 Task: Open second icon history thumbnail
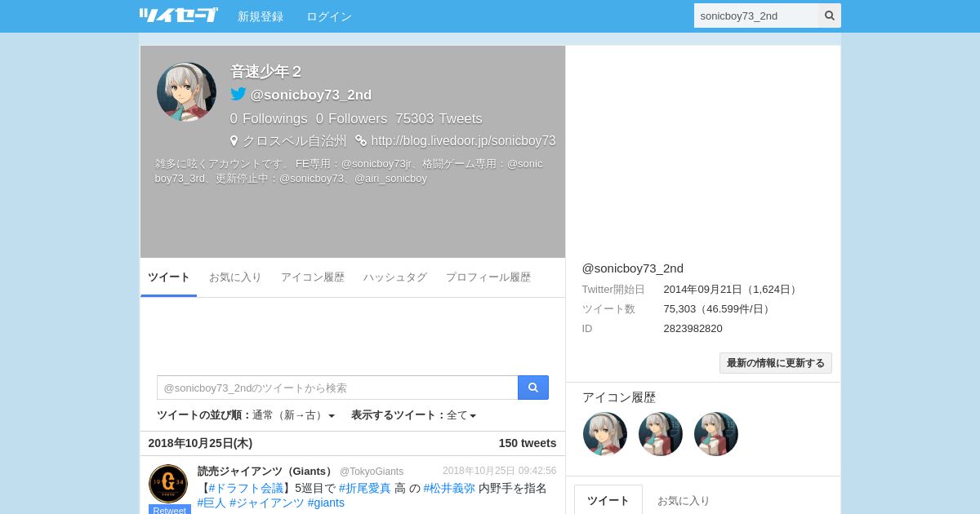[x=661, y=434]
